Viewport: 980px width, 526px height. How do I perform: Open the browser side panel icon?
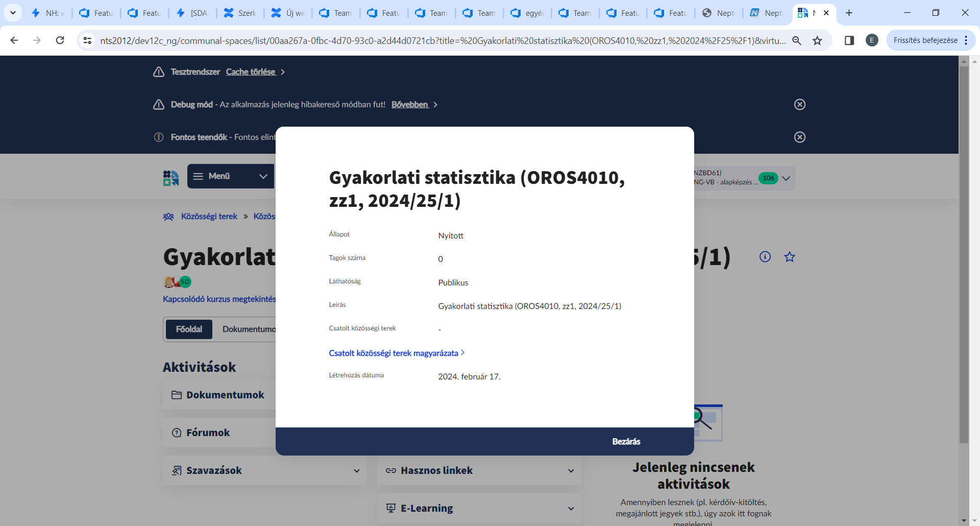[x=849, y=40]
